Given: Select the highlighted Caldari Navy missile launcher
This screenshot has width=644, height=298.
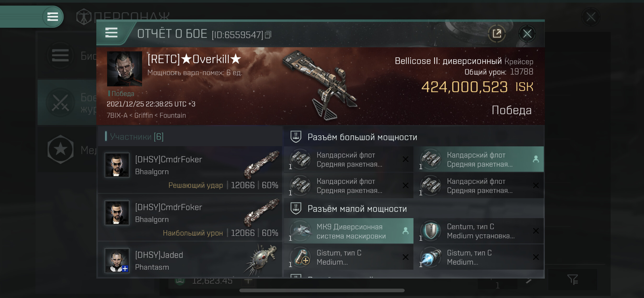Looking at the screenshot, I should [x=478, y=159].
